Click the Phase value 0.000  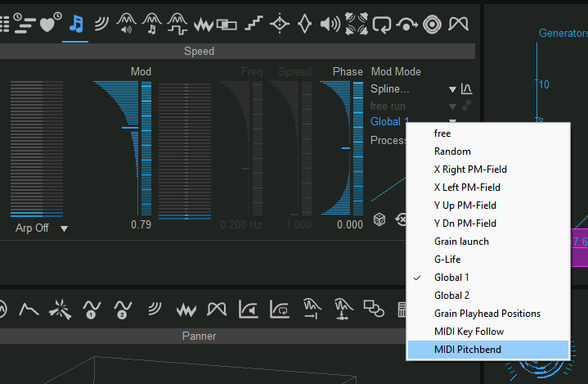coord(350,225)
